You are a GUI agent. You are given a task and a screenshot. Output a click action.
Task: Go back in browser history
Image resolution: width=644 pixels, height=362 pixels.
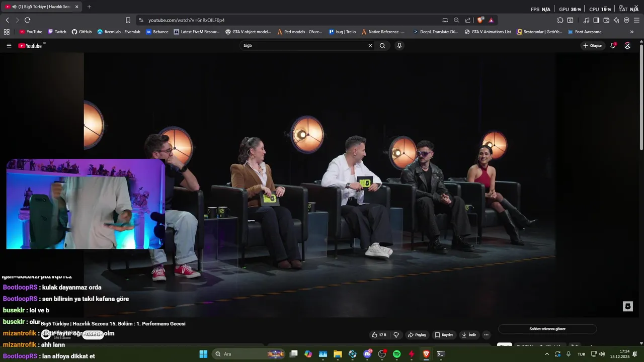click(7, 20)
